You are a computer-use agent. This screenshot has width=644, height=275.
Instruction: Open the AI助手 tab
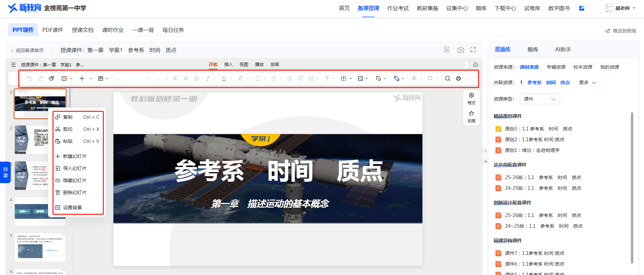click(563, 49)
